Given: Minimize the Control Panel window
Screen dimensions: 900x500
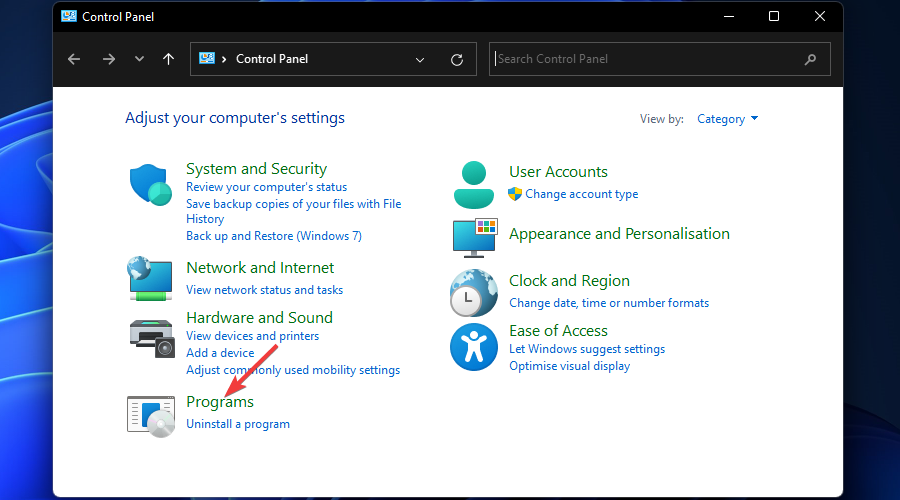Looking at the screenshot, I should coord(729,16).
